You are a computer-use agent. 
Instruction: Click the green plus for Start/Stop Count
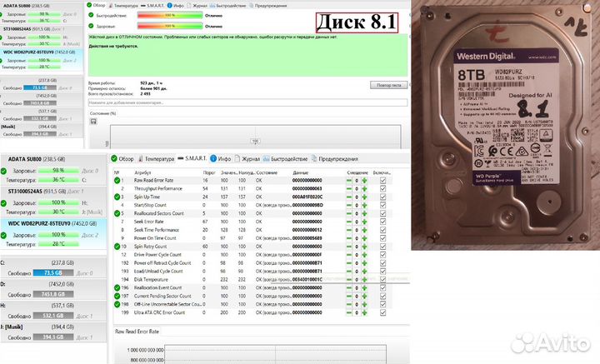pyautogui.click(x=364, y=206)
